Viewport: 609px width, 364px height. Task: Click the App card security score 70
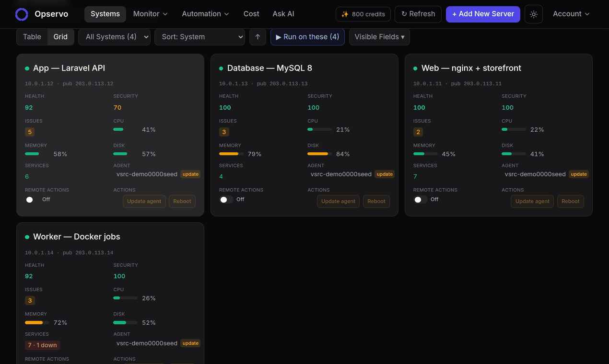point(117,108)
